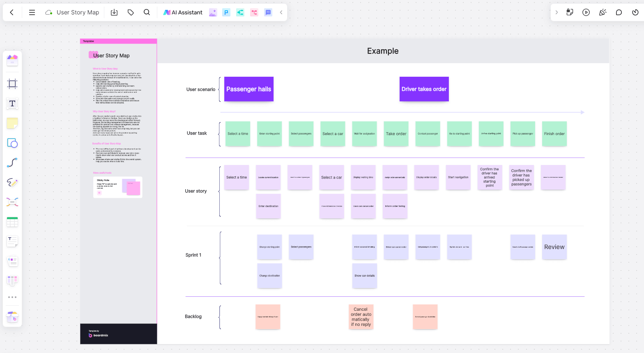The image size is (644, 353).
Task: Select the Connector line tool
Action: coord(12,163)
